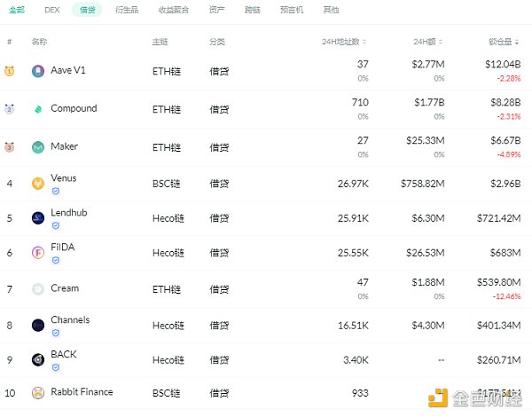The image size is (532, 417).
Task: Switch to the DEX tab
Action: [x=51, y=10]
